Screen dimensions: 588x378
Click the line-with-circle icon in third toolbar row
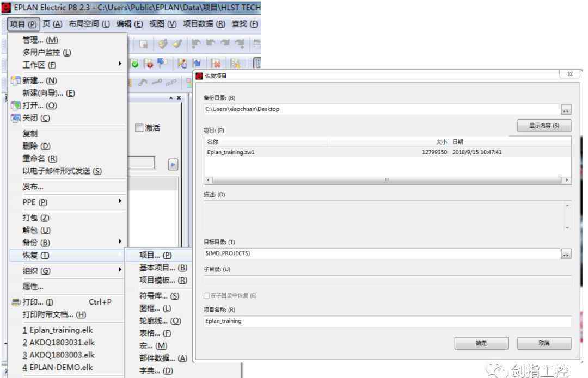[x=157, y=82]
